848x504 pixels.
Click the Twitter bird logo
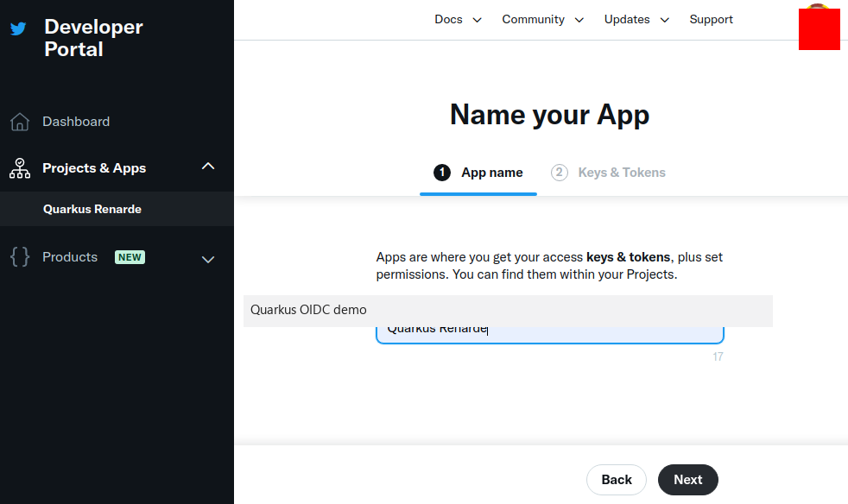tap(18, 28)
